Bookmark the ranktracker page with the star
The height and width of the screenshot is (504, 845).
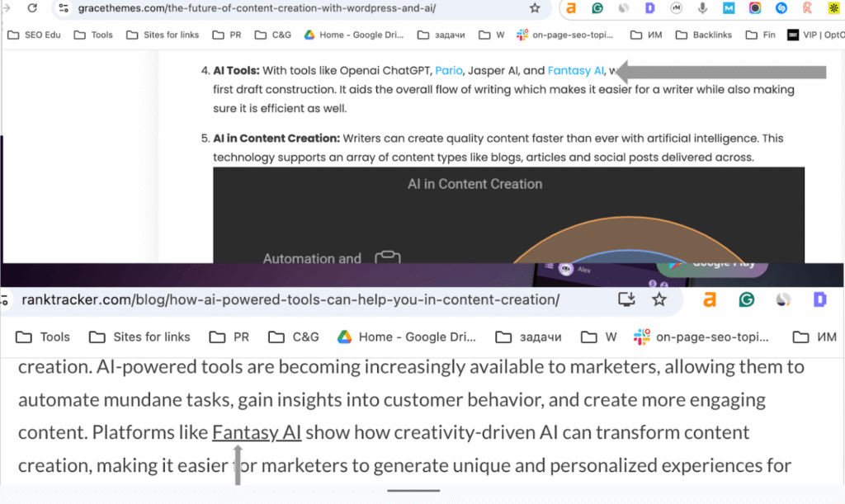click(659, 299)
